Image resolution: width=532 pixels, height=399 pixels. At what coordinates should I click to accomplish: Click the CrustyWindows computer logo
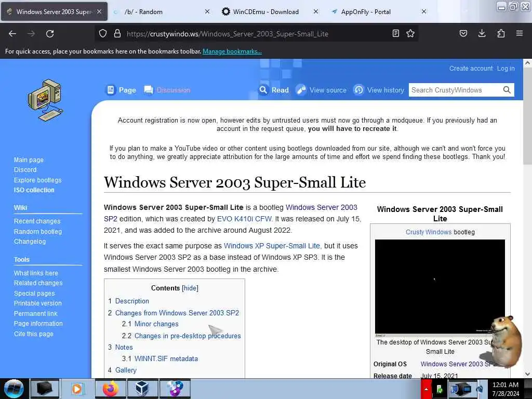pyautogui.click(x=46, y=100)
